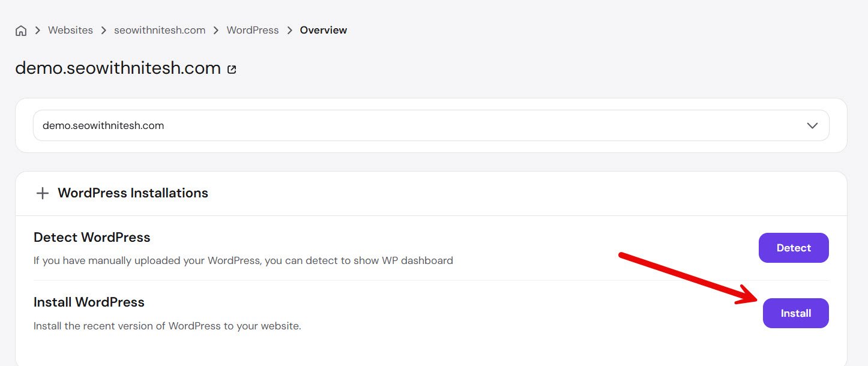Click the Install WordPress heading
868x366 pixels.
[x=89, y=302]
